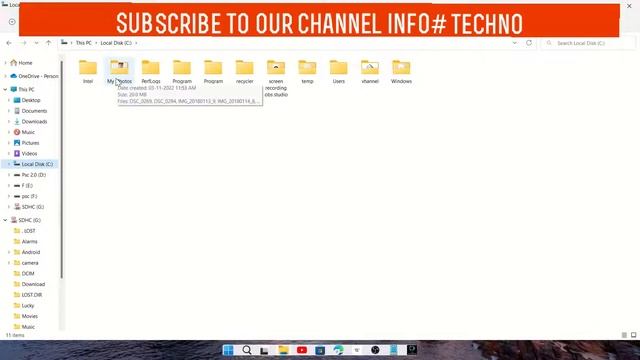
Task: Select the vhannel folder
Action: pyautogui.click(x=370, y=72)
